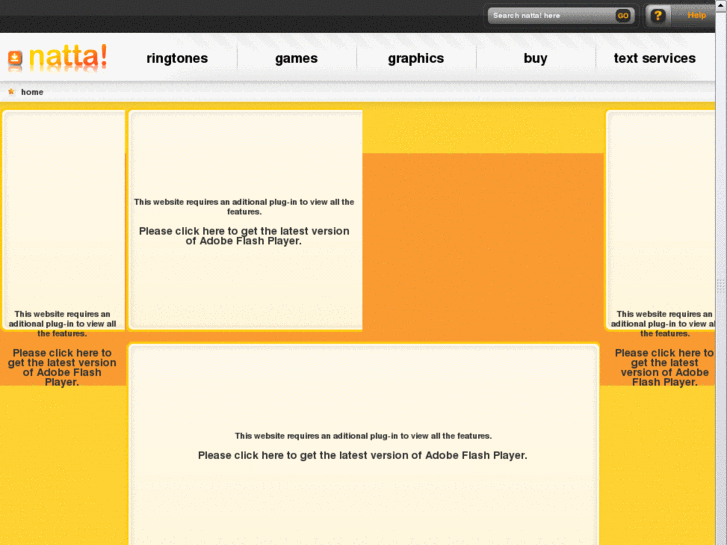Click Flash Player link in bottom wide panel
This screenshot has width=727, height=545.
[x=363, y=455]
